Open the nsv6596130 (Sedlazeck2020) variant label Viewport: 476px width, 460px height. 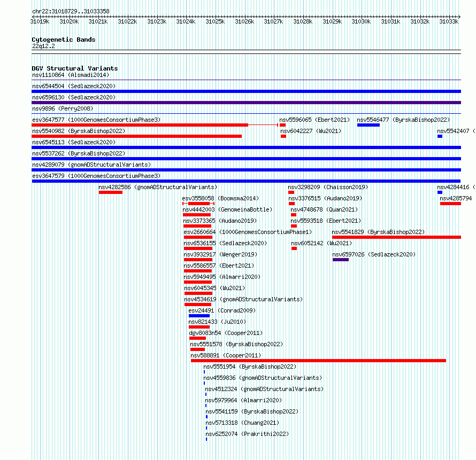(x=74, y=97)
